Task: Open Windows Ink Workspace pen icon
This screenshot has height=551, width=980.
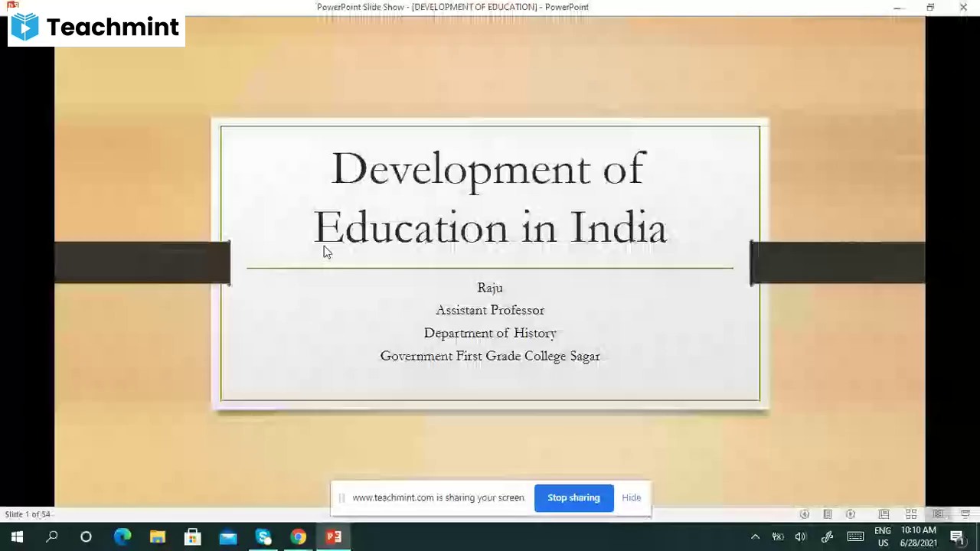Action: (827, 537)
